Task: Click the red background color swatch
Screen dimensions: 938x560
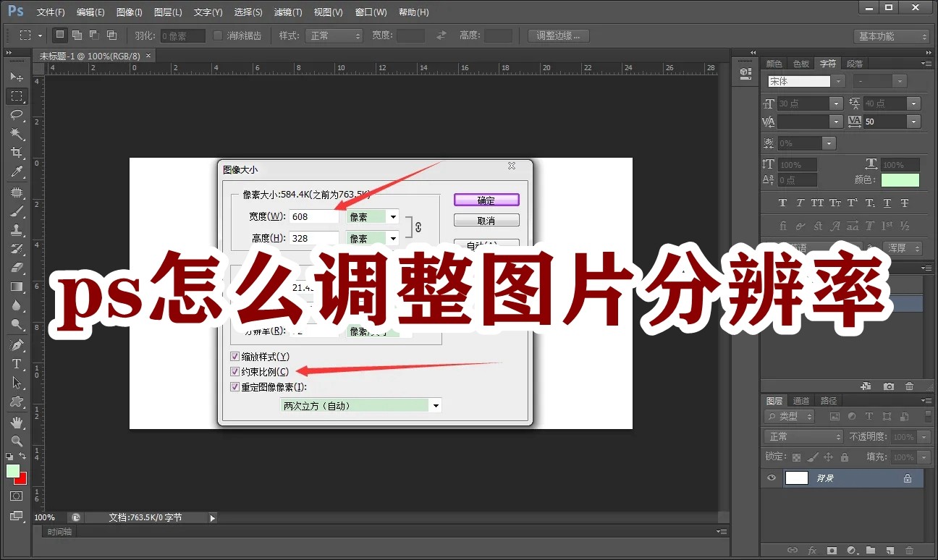Action: pyautogui.click(x=22, y=480)
